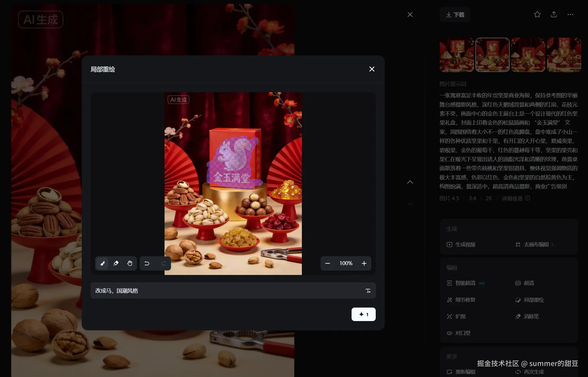
Task: Favorite the image with star icon
Action: coord(537,15)
